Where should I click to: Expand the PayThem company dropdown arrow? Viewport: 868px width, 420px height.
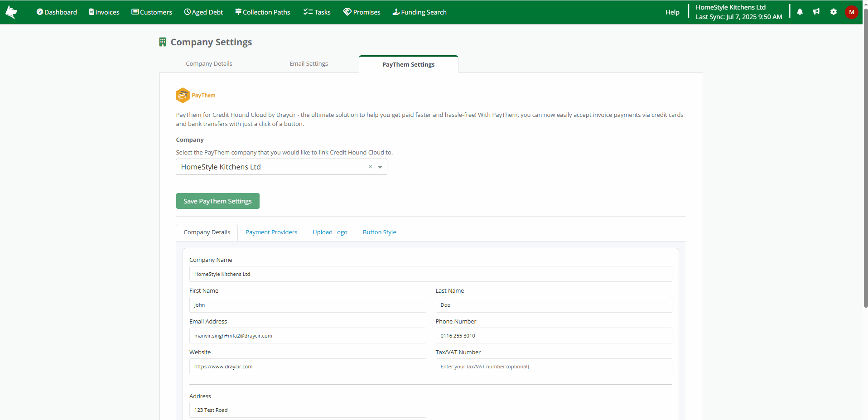tap(380, 167)
